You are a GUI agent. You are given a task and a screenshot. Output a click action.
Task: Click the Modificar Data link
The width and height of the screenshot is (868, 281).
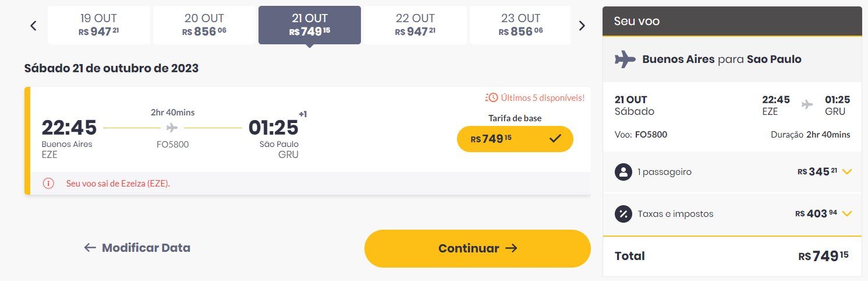[x=137, y=248]
